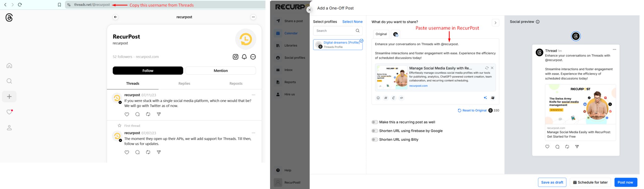Open Instagram icon on RecurPost profile
Image resolution: width=644 pixels, height=189 pixels.
pyautogui.click(x=236, y=57)
